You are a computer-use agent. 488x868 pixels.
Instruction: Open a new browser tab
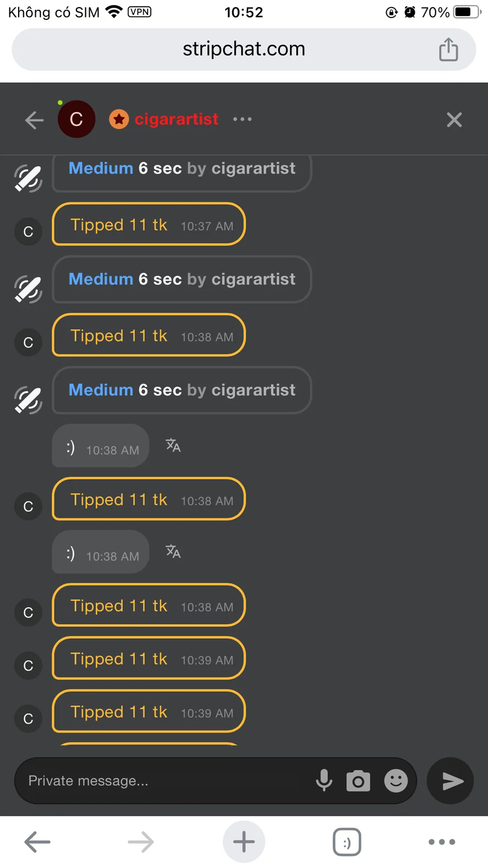click(243, 842)
